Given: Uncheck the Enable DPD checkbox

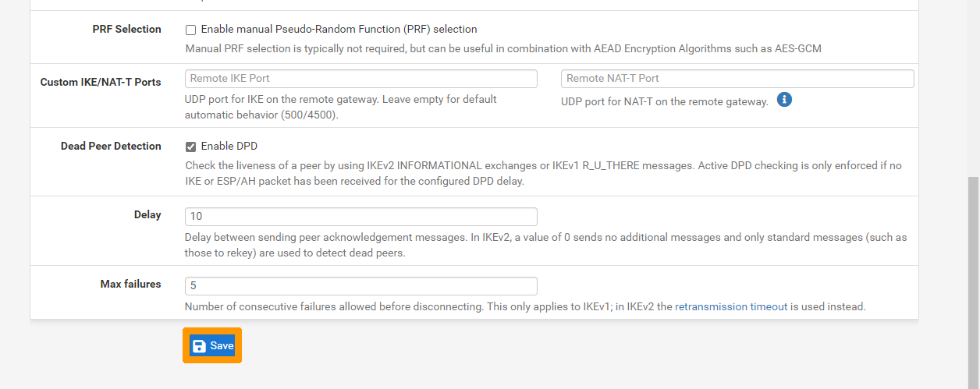Looking at the screenshot, I should pyautogui.click(x=190, y=147).
